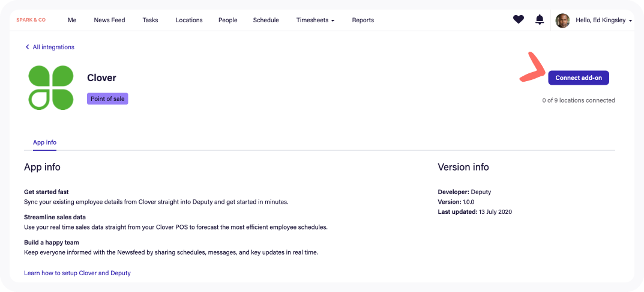Open Learn how to setup Clover and Deputy
Viewport: 644px width, 292px height.
point(77,273)
